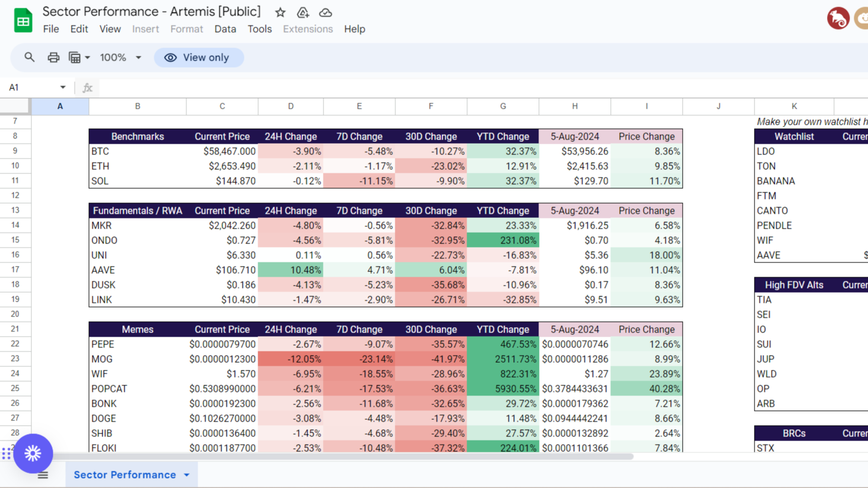This screenshot has width=868, height=488.
Task: Click the View only button
Action: click(199, 58)
